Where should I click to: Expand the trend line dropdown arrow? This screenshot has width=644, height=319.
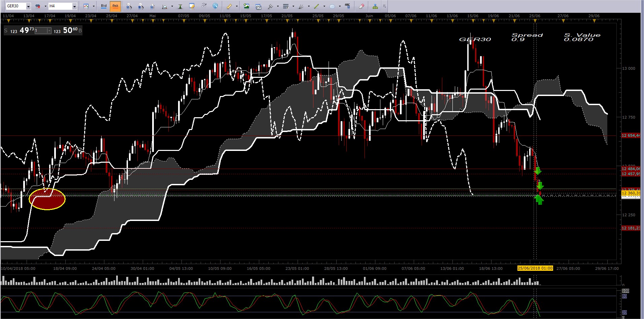pos(324,6)
